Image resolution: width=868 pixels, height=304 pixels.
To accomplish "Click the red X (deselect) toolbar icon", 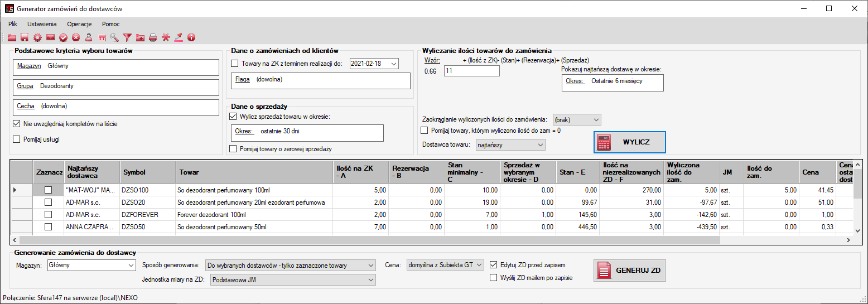I will [76, 37].
